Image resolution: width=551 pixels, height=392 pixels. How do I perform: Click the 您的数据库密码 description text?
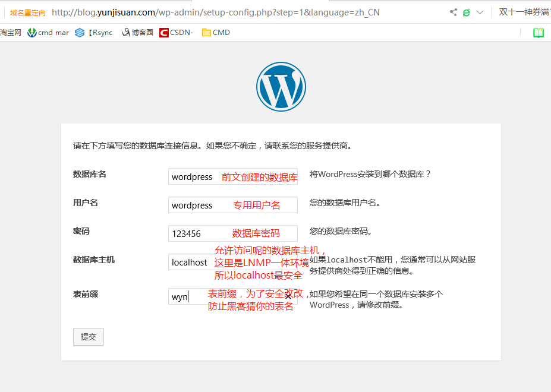click(341, 231)
